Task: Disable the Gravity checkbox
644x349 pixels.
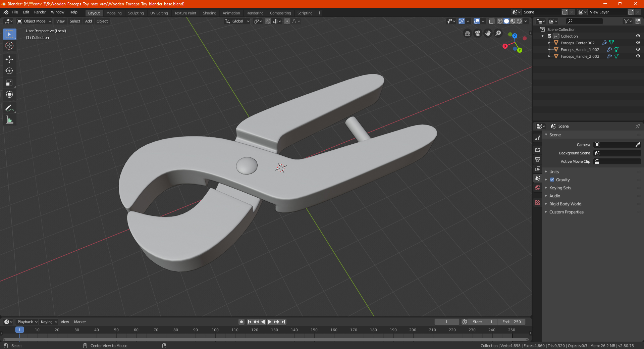Action: pos(552,180)
